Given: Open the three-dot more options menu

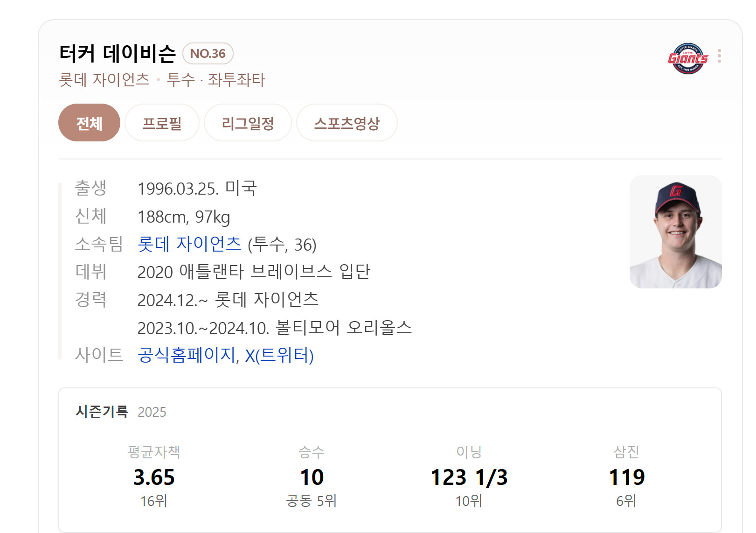Looking at the screenshot, I should point(719,56).
